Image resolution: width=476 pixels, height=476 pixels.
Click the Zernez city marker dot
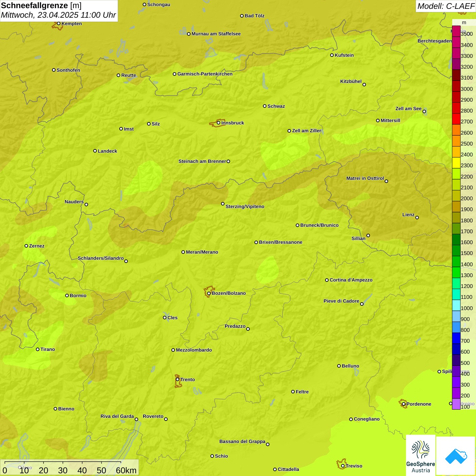pyautogui.click(x=26, y=246)
